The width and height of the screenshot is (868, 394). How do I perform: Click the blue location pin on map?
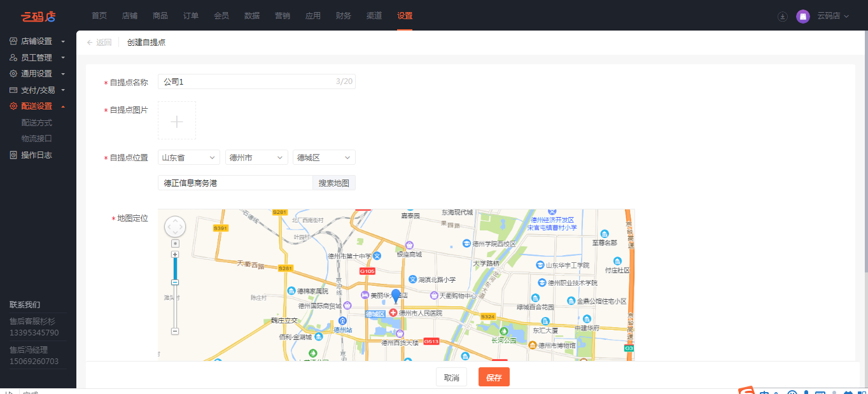pyautogui.click(x=396, y=296)
